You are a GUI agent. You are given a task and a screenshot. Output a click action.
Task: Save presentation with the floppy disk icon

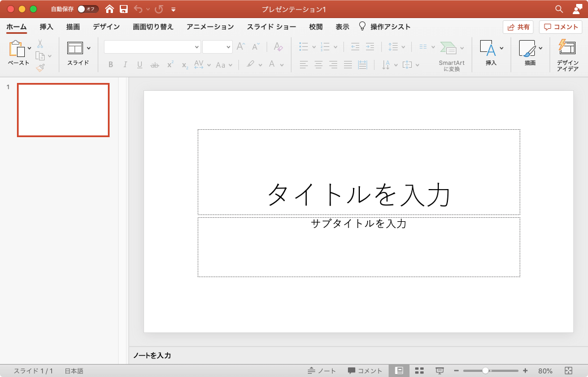(x=124, y=9)
